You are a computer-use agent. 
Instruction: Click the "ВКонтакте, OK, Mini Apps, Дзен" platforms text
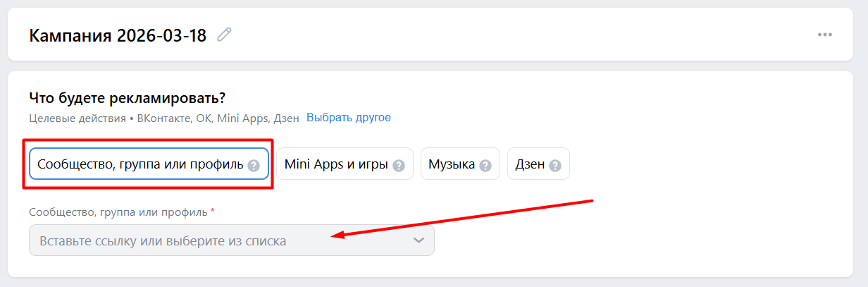coord(217,118)
